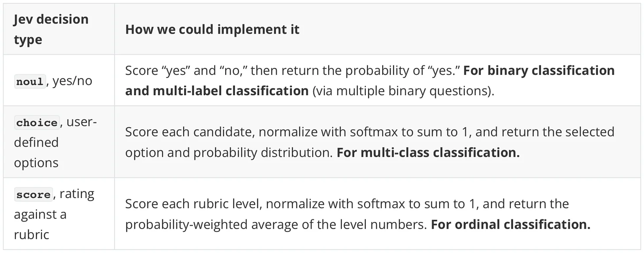644x253 pixels.
Task: Select the 'noul' code label
Action: pos(30,82)
